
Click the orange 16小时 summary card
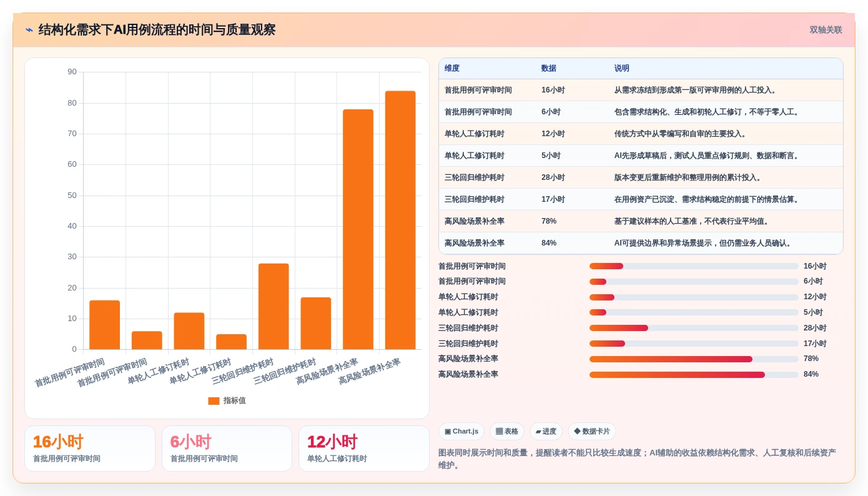click(x=90, y=449)
